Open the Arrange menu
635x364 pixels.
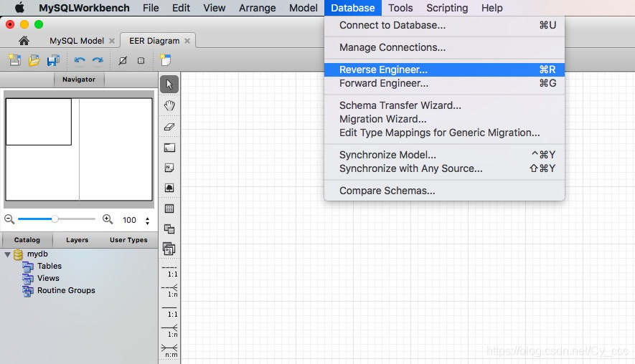pos(257,8)
